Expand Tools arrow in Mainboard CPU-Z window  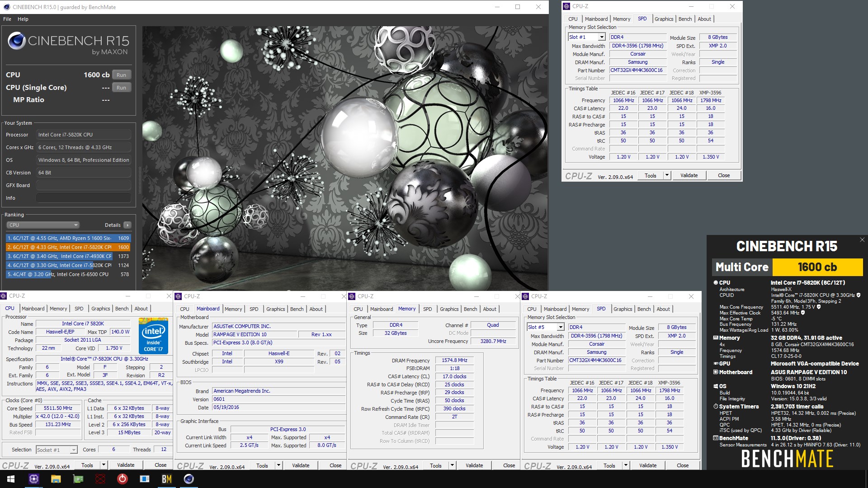[278, 465]
